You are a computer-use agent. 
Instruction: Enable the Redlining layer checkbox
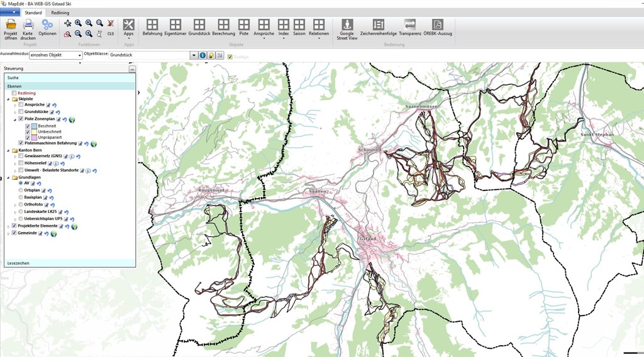[x=14, y=93]
